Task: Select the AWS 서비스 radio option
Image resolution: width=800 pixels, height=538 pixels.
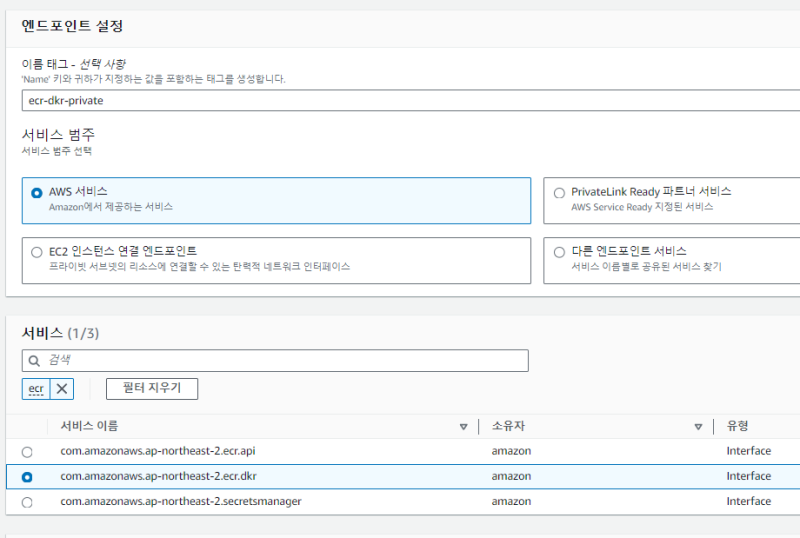Action: click(37, 192)
